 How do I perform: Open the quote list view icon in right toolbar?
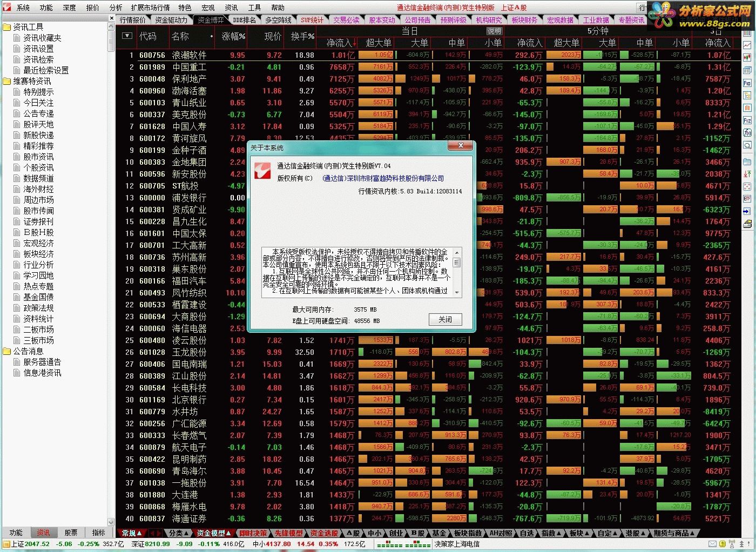tap(747, 33)
